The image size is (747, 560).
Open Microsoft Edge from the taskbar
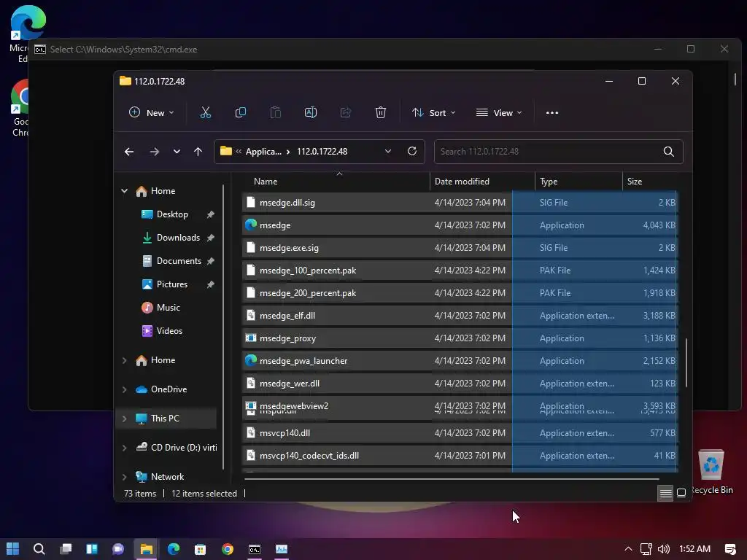174,549
